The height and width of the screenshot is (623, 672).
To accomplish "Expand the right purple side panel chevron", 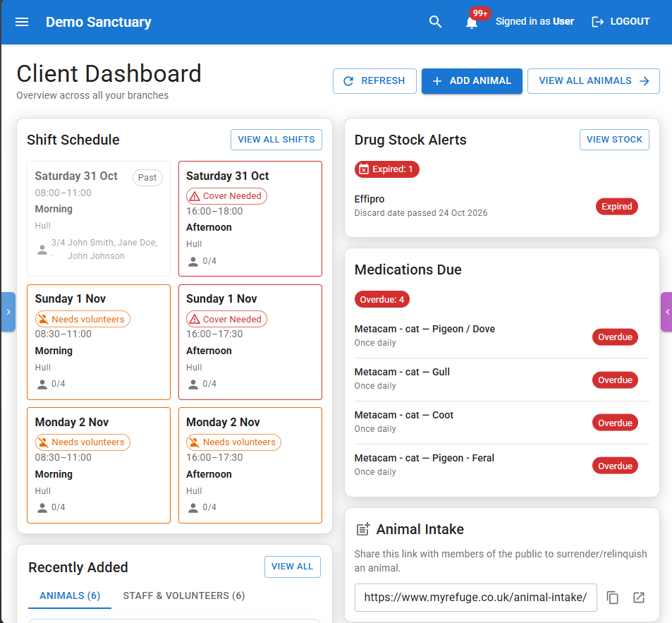I will [667, 312].
